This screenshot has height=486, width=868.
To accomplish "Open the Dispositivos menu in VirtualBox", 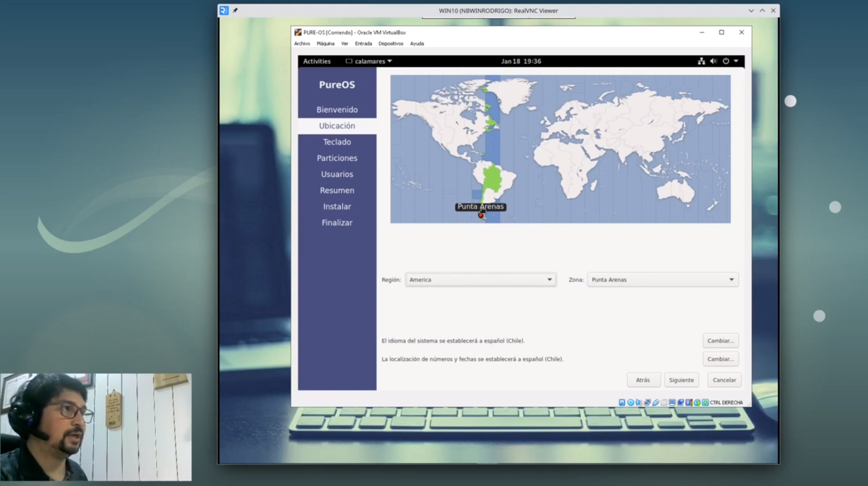I will coord(391,43).
